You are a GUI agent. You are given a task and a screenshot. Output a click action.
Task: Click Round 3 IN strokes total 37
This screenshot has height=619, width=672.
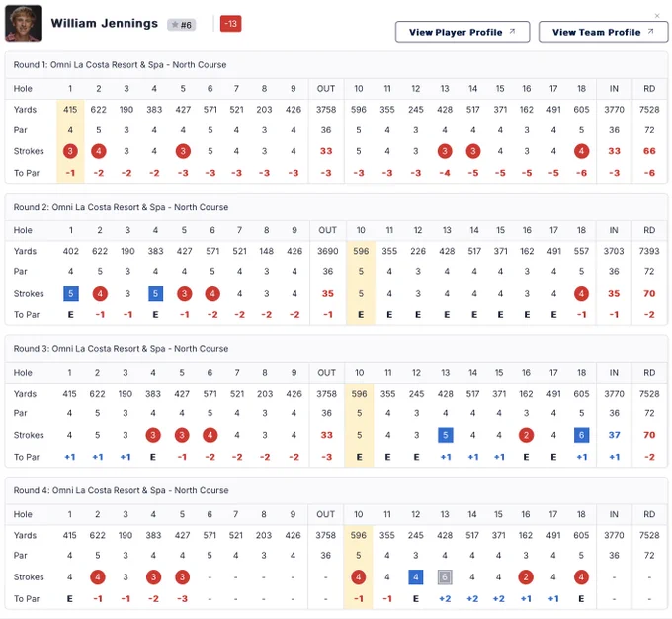pyautogui.click(x=614, y=435)
